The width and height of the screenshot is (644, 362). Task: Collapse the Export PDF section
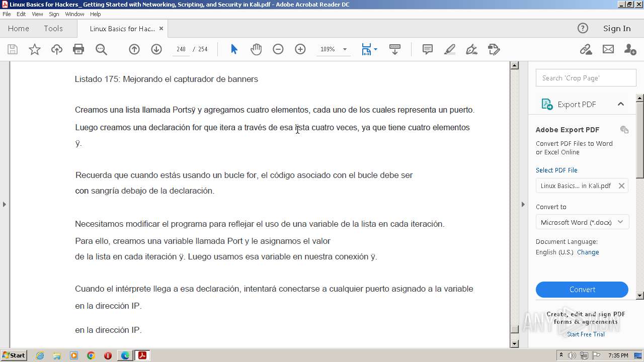pyautogui.click(x=620, y=104)
